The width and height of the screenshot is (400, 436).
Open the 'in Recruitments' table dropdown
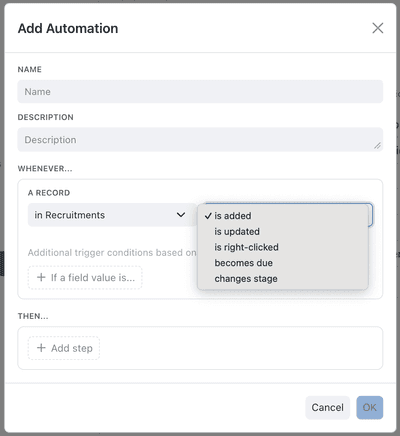[x=112, y=215]
